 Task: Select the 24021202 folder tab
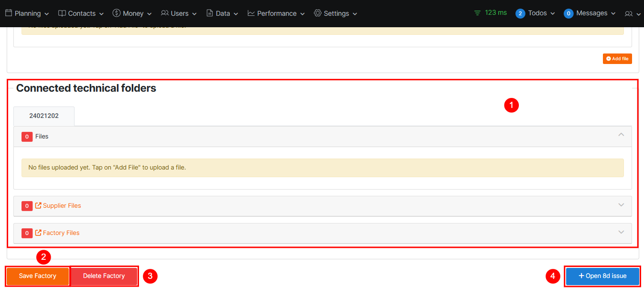44,116
